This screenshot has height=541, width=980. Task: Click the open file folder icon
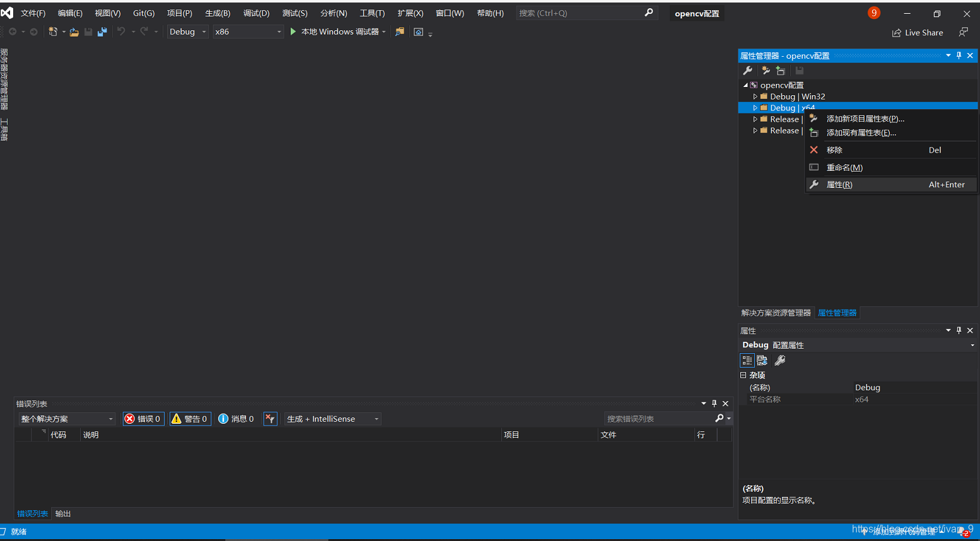tap(74, 32)
